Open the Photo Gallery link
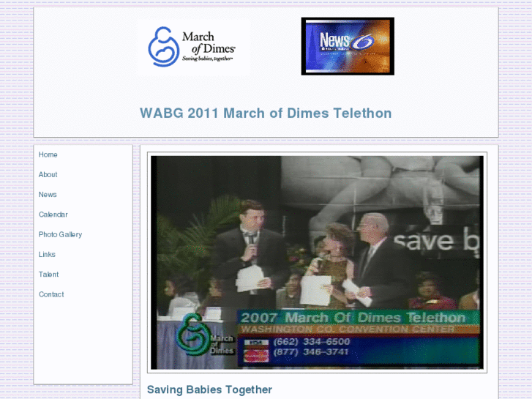The width and height of the screenshot is (532, 399). [61, 235]
